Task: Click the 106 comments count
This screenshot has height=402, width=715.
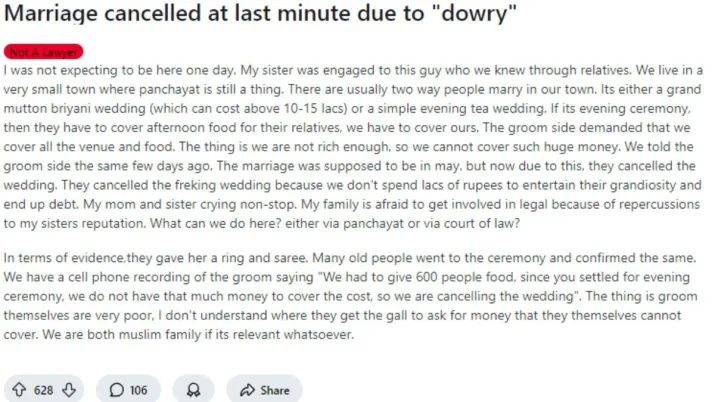Action: (x=138, y=390)
